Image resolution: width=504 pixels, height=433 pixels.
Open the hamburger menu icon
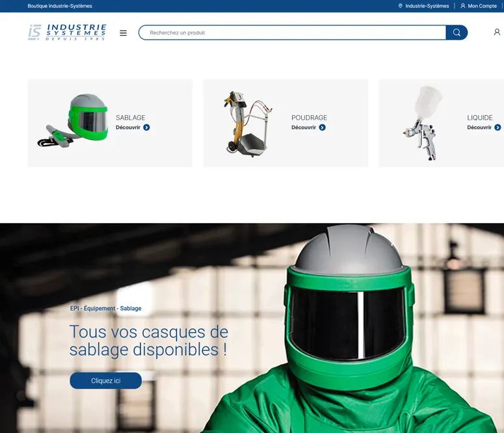click(x=123, y=33)
